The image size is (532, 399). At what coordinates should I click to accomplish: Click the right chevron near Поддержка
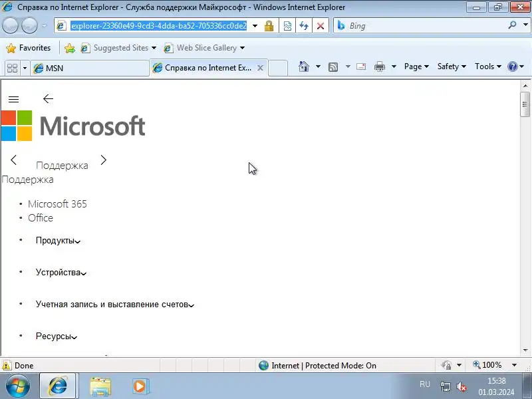click(104, 160)
